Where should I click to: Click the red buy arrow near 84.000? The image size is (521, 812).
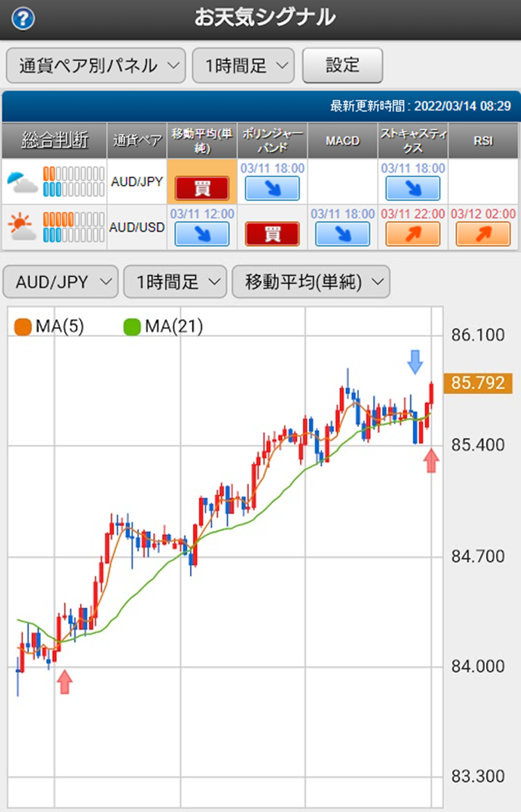point(64,681)
